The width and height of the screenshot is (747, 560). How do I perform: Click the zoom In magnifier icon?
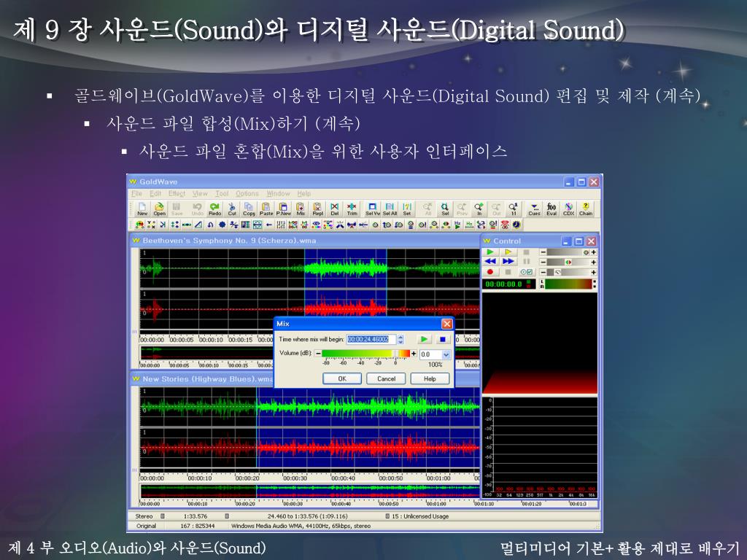point(479,209)
